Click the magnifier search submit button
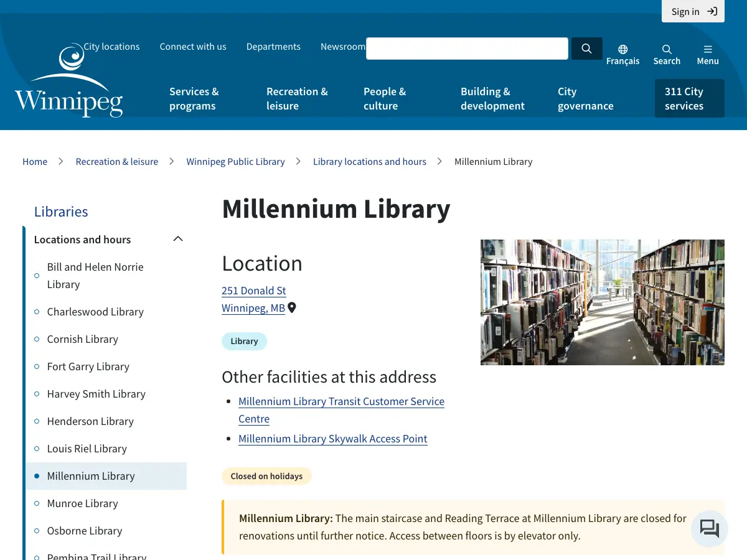747x560 pixels. (586, 49)
